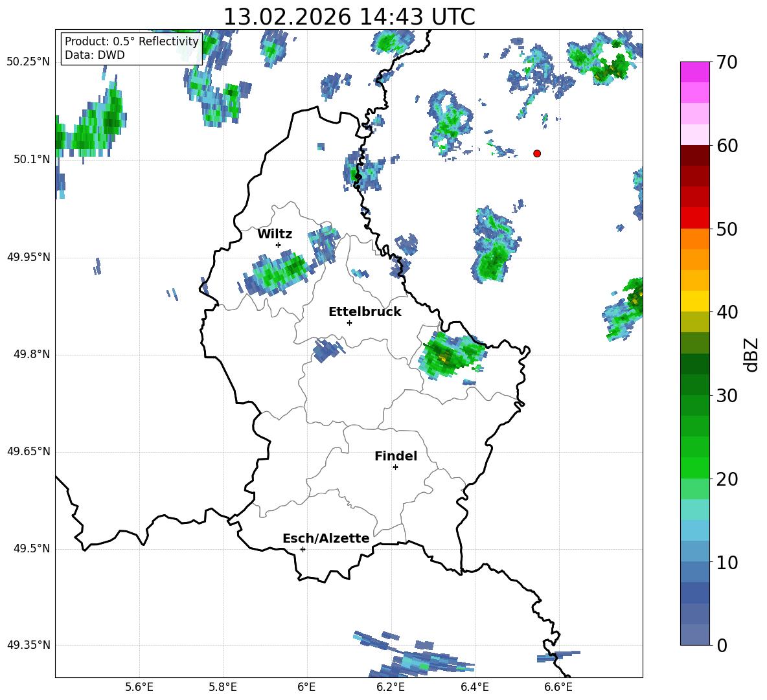Image resolution: width=767 pixels, height=700 pixels.
Task: Click the 50 value on the colorbar
Action: point(726,229)
